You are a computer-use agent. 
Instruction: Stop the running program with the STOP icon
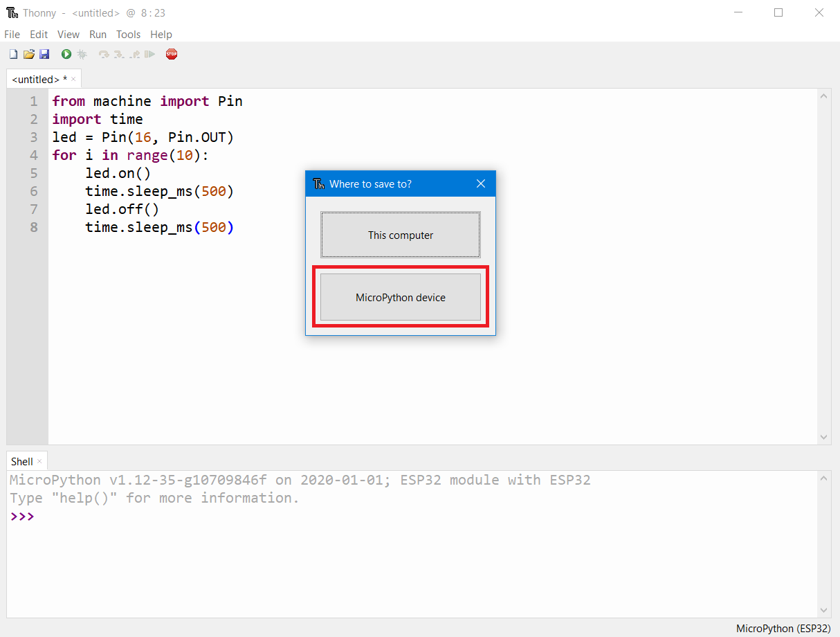(x=171, y=54)
